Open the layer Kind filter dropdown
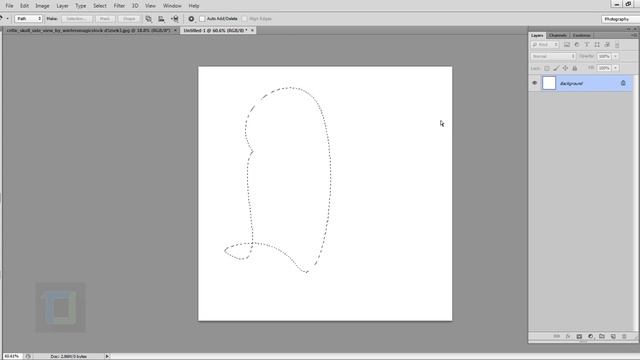The height and width of the screenshot is (360, 640). pyautogui.click(x=545, y=44)
